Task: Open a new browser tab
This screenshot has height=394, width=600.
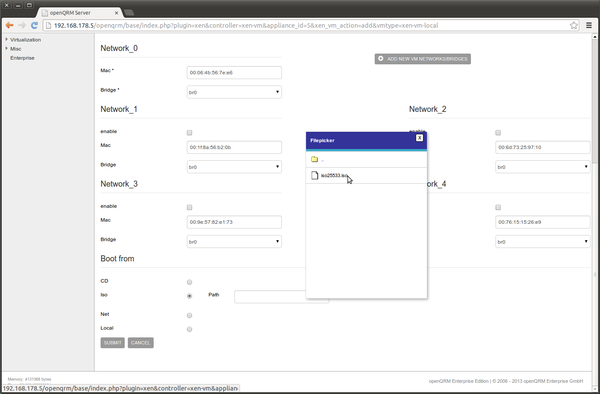Action: pos(129,13)
